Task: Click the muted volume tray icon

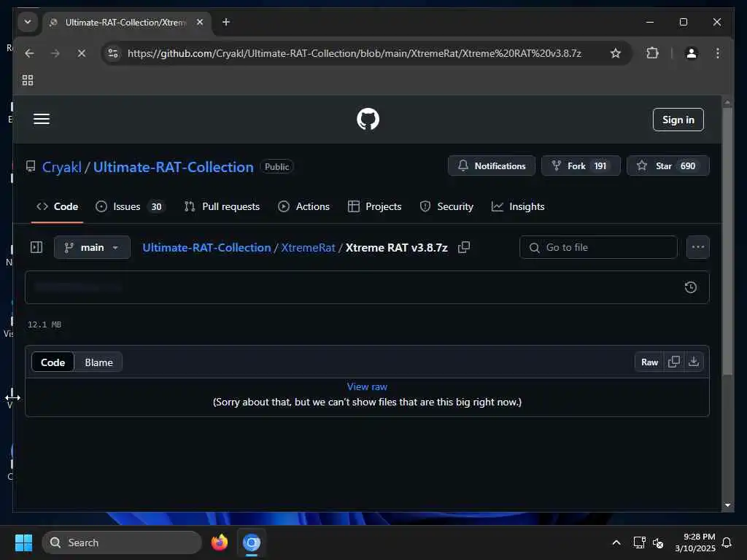Action: 658,542
